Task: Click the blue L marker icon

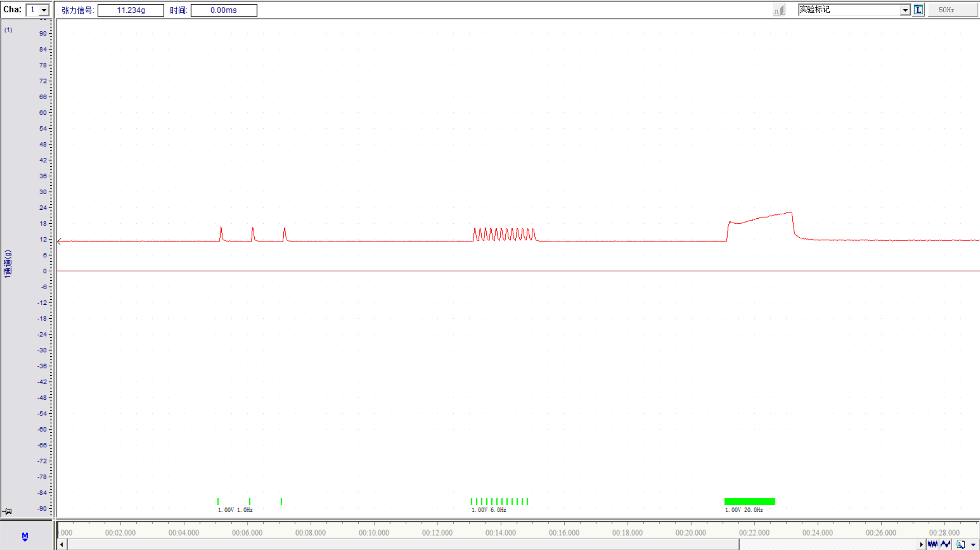Action: (x=918, y=10)
